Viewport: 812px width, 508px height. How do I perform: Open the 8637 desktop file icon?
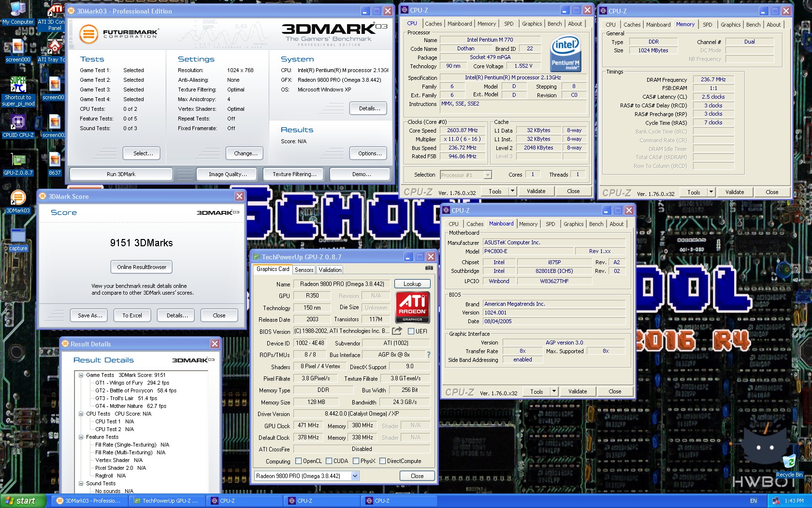point(55,164)
